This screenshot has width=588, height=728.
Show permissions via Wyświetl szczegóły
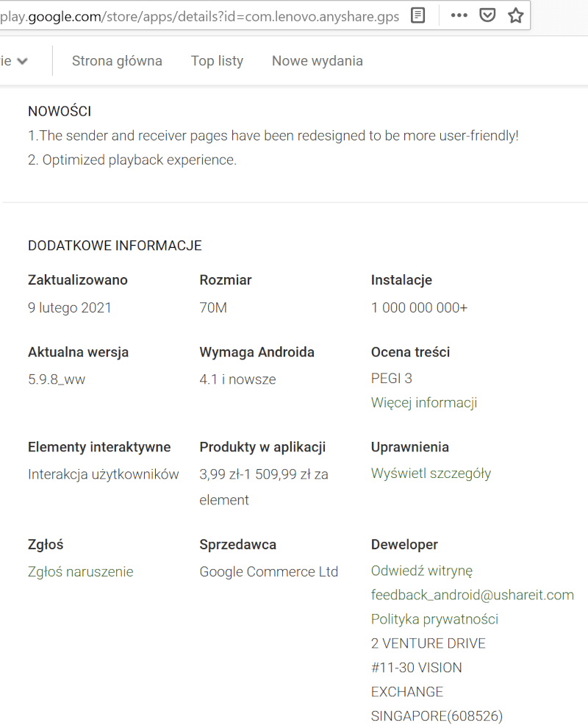431,473
